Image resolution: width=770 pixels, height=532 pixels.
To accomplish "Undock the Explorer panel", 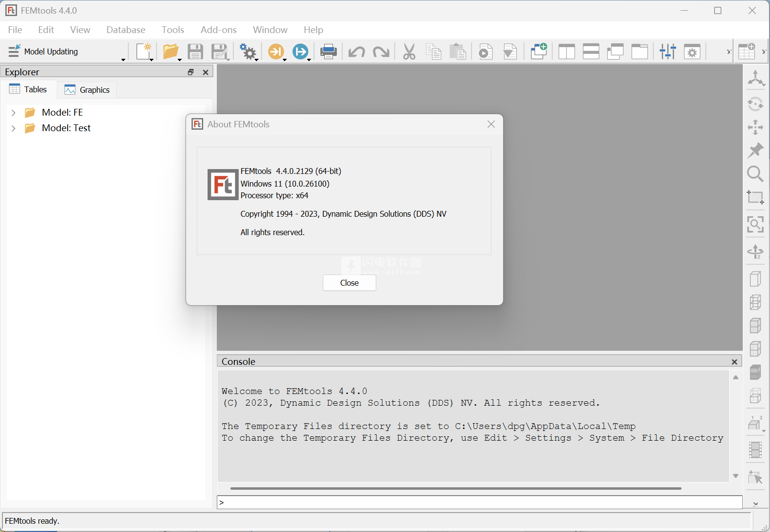I will [x=191, y=72].
